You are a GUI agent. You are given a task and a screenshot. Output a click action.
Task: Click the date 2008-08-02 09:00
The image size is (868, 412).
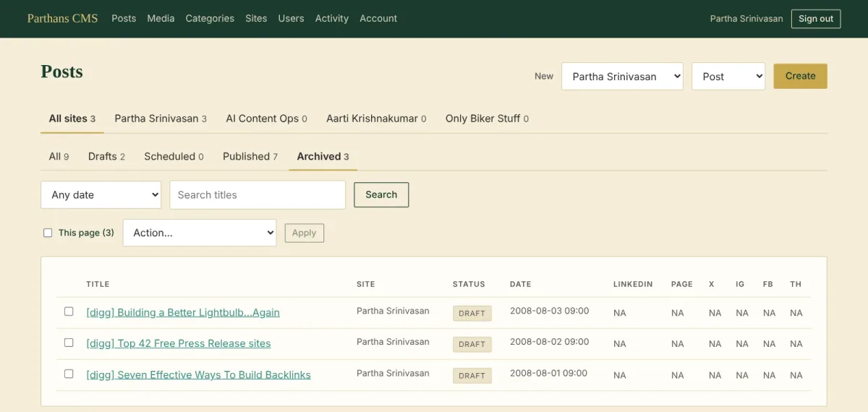[550, 342]
